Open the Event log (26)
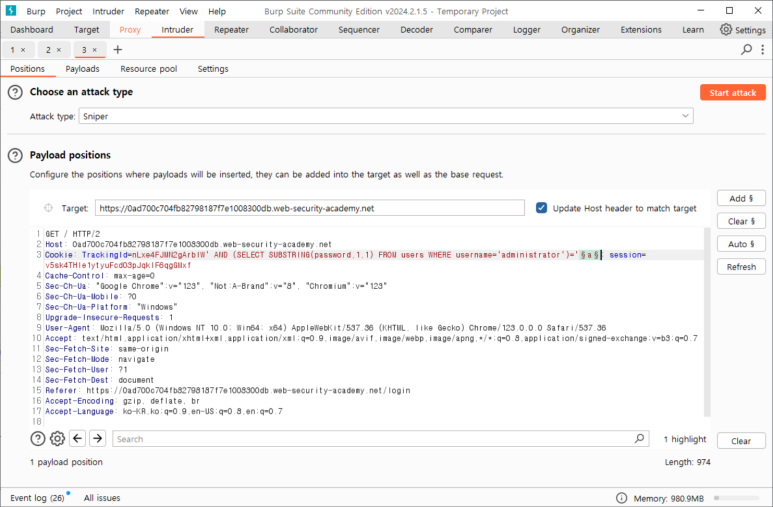This screenshot has width=773, height=507. pos(37,498)
